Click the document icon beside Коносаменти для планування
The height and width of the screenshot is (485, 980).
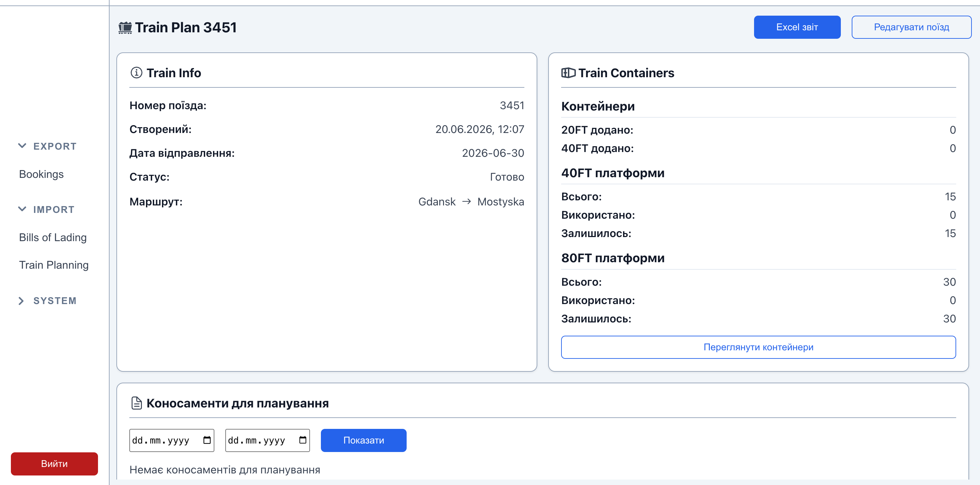(136, 403)
